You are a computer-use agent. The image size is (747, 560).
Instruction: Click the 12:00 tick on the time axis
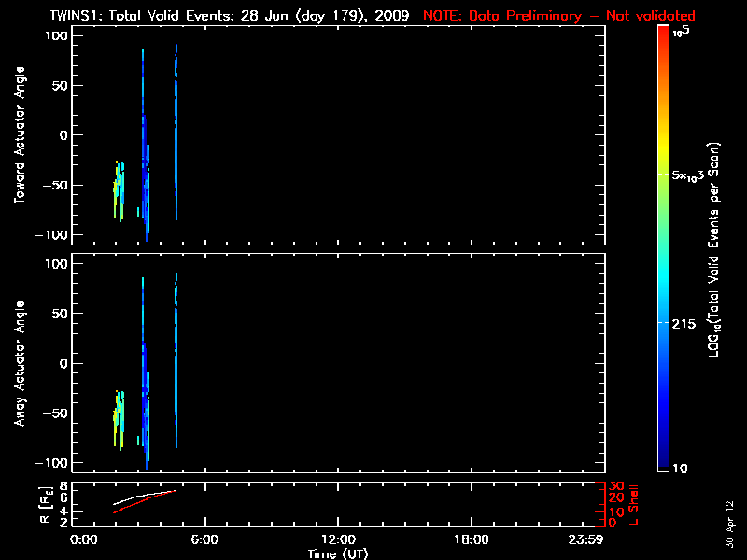337,540
